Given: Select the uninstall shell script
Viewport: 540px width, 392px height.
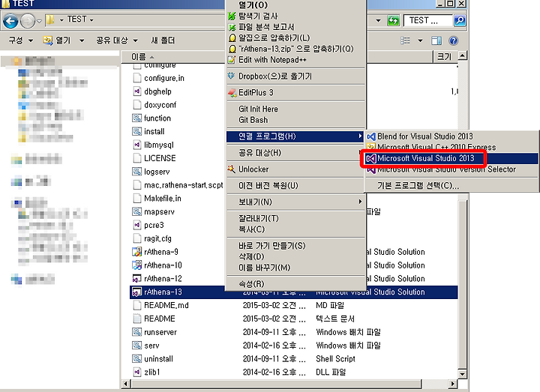Looking at the screenshot, I should tap(158, 359).
